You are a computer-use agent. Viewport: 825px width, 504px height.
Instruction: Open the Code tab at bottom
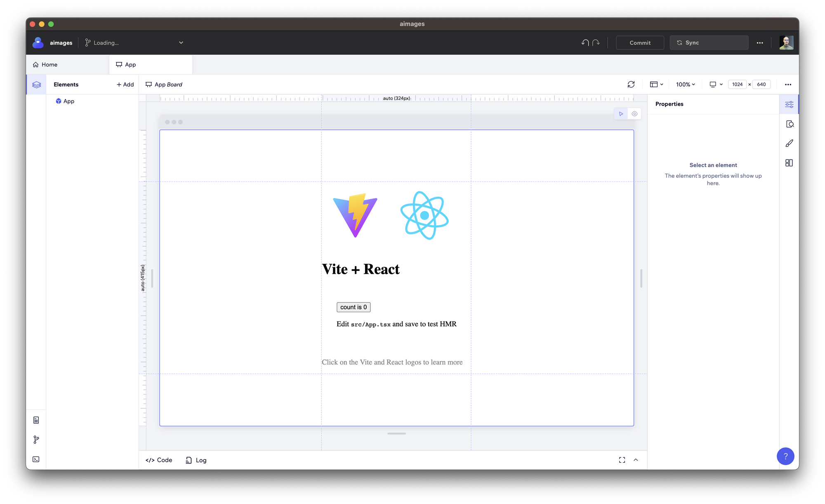point(159,460)
